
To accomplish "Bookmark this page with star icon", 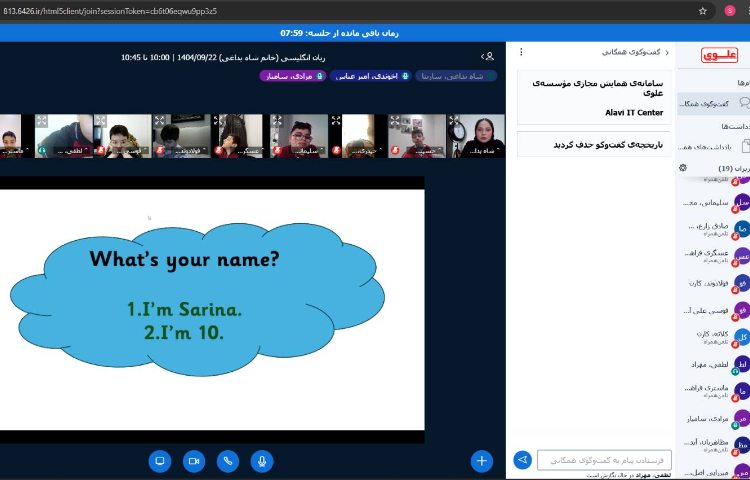I will (703, 11).
